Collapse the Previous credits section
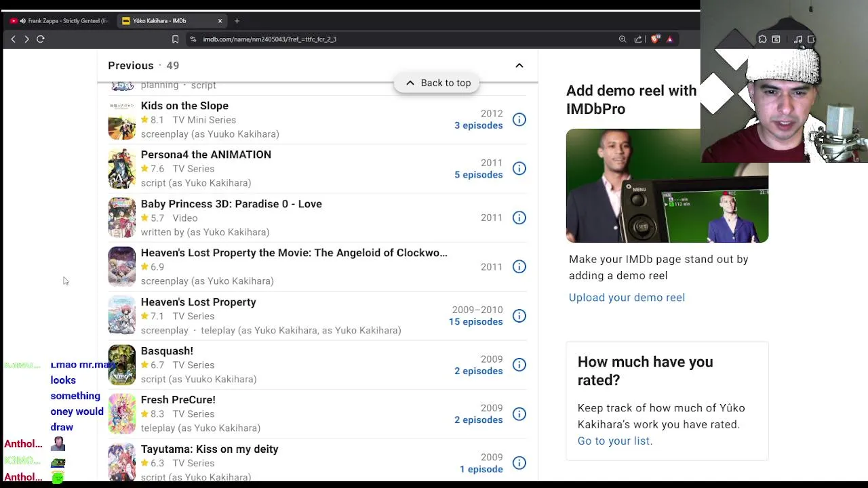 click(519, 66)
